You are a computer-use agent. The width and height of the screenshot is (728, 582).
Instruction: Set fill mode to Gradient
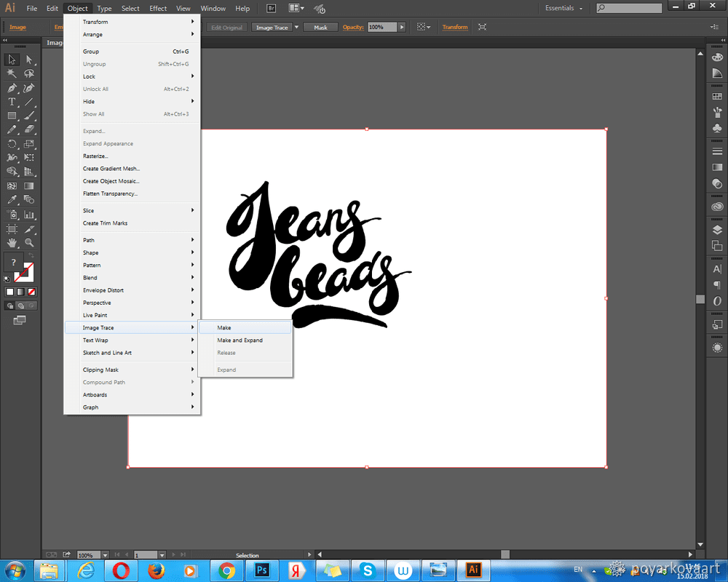[20, 292]
